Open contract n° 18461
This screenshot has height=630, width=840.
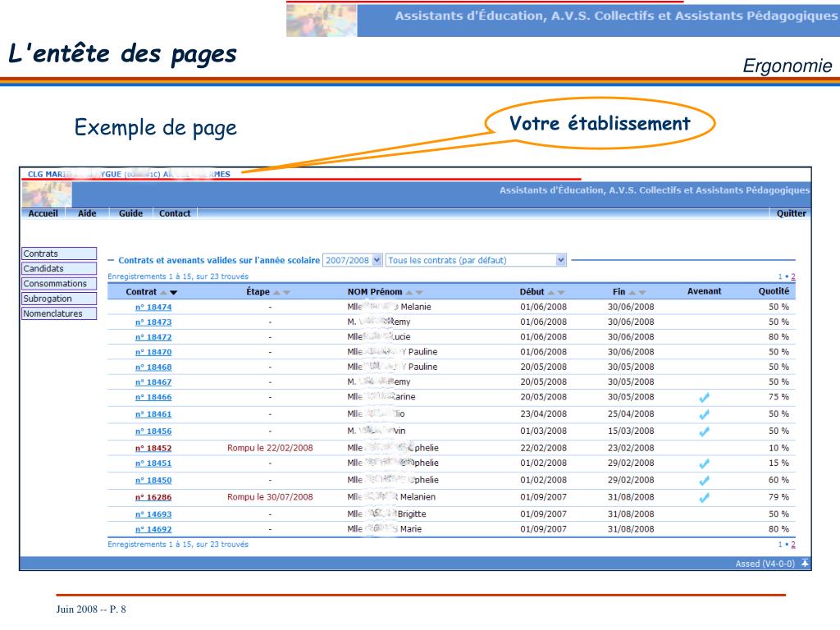point(153,414)
